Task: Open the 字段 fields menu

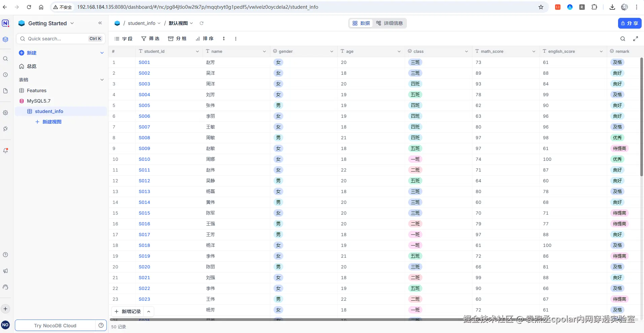Action: 124,39
